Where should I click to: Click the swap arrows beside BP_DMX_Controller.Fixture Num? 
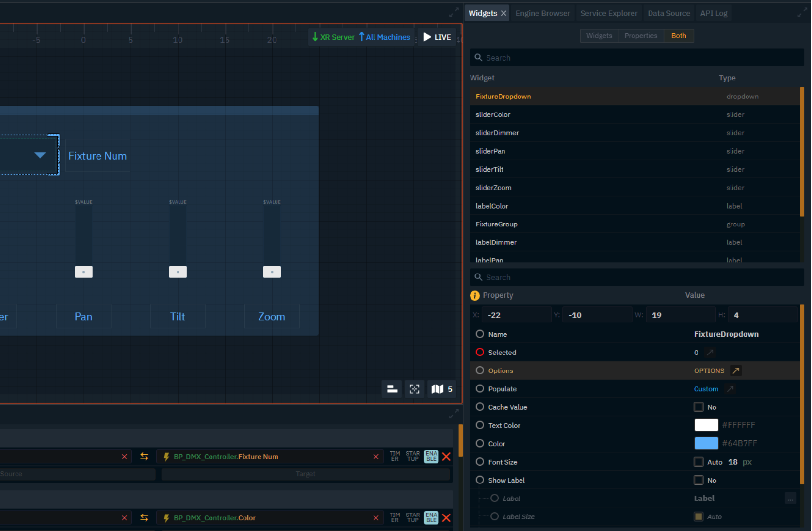(x=144, y=456)
